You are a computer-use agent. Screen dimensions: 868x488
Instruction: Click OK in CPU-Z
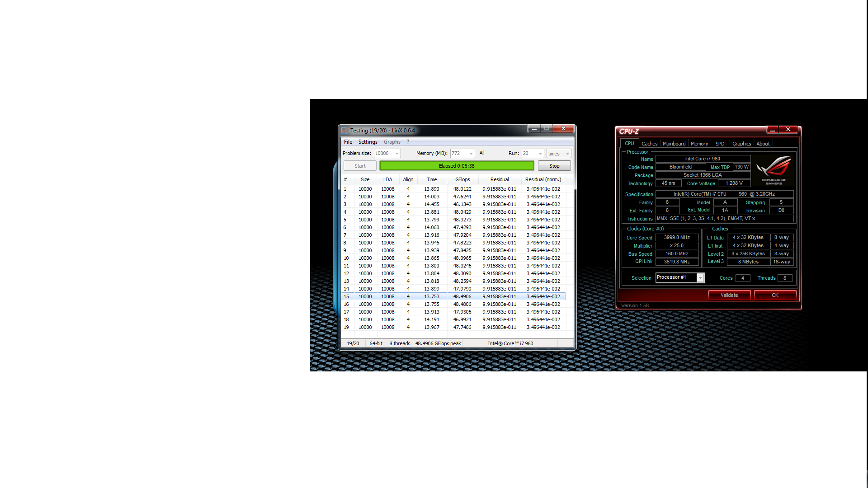pyautogui.click(x=775, y=295)
